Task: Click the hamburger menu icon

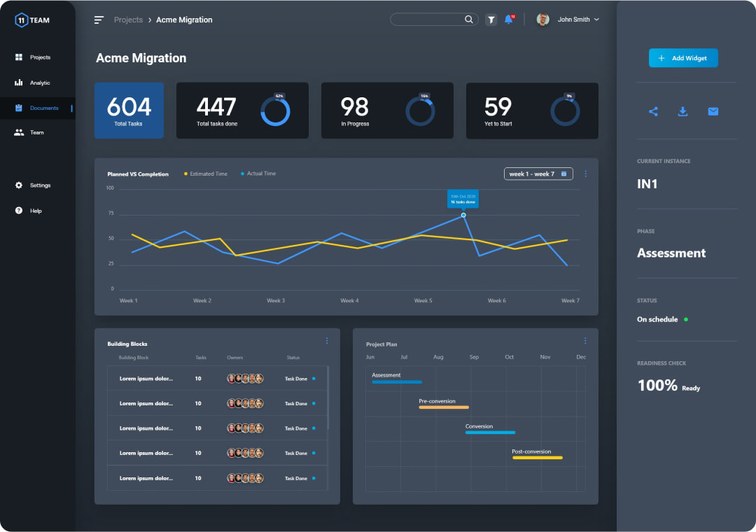Action: pyautogui.click(x=99, y=20)
